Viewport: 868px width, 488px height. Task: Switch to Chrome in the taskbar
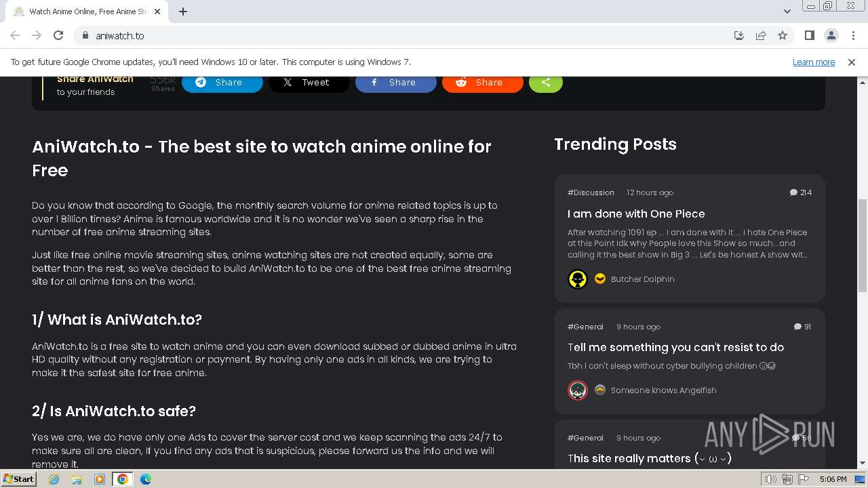click(x=123, y=479)
